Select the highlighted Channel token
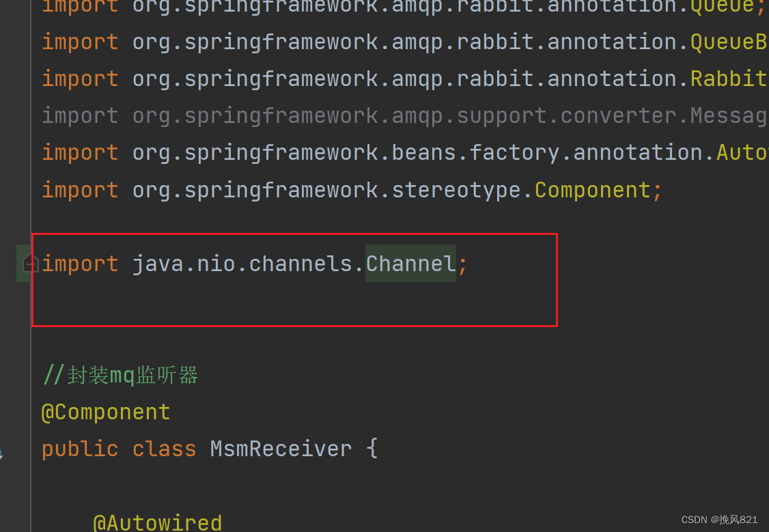This screenshot has width=769, height=532. click(409, 264)
